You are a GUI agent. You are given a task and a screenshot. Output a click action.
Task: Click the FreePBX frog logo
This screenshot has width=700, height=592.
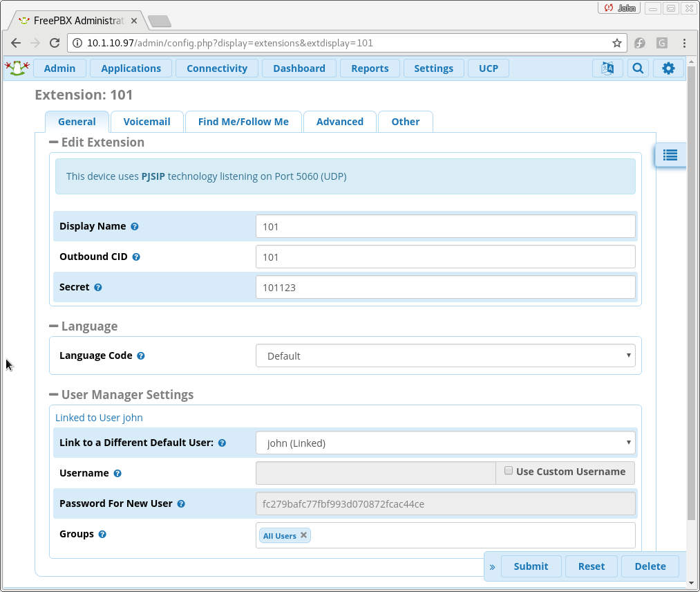(x=17, y=68)
